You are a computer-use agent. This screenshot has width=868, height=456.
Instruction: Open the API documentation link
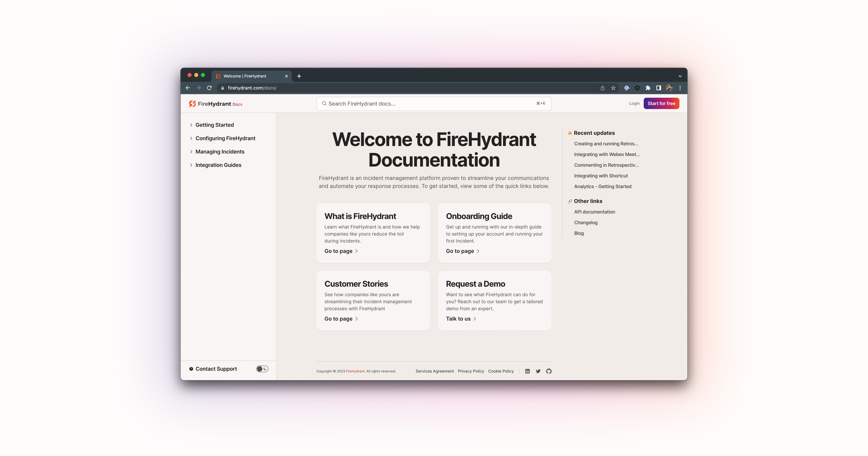tap(595, 212)
